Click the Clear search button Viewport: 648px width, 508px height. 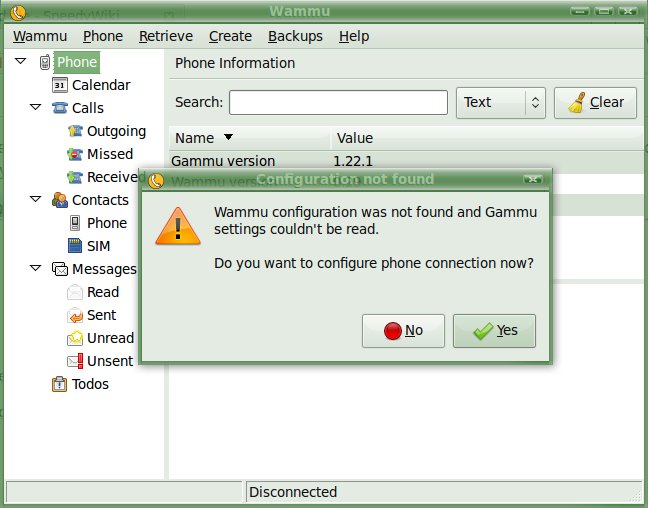(x=595, y=103)
